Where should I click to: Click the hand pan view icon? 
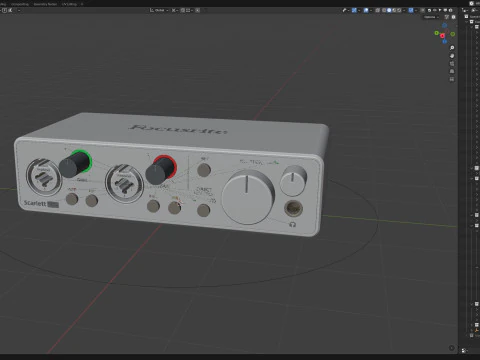click(x=452, y=56)
